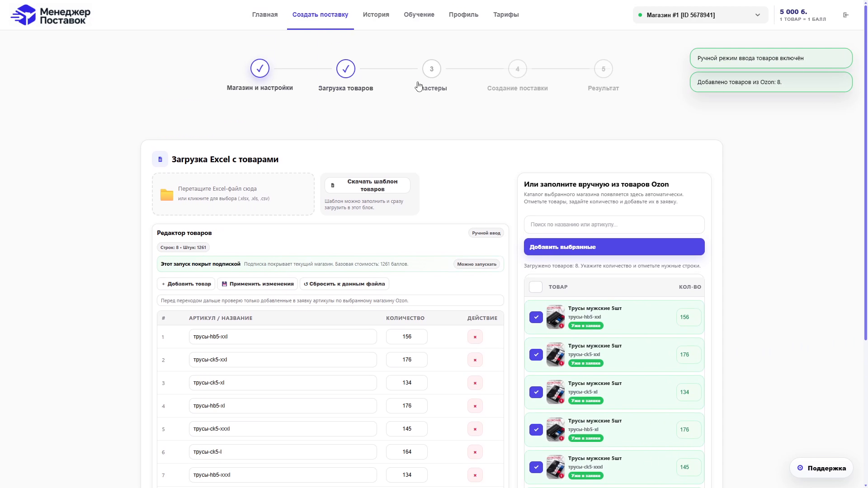Viewport: 868px width, 488px height.
Task: Click the step 1 checkmark circle
Action: [x=260, y=69]
